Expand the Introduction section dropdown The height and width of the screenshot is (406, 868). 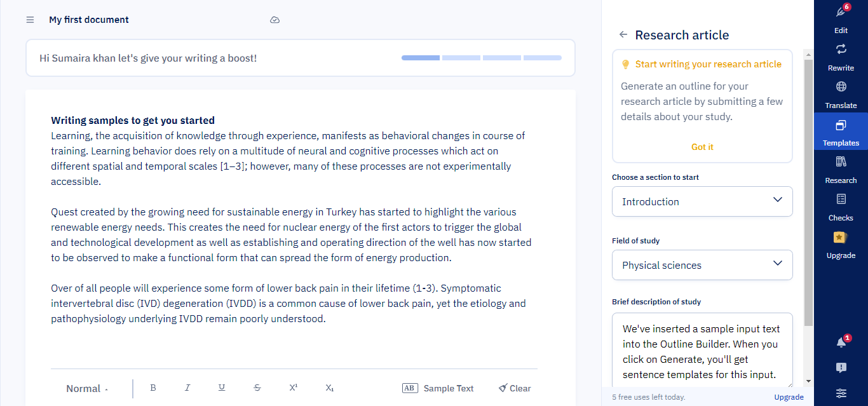point(702,201)
